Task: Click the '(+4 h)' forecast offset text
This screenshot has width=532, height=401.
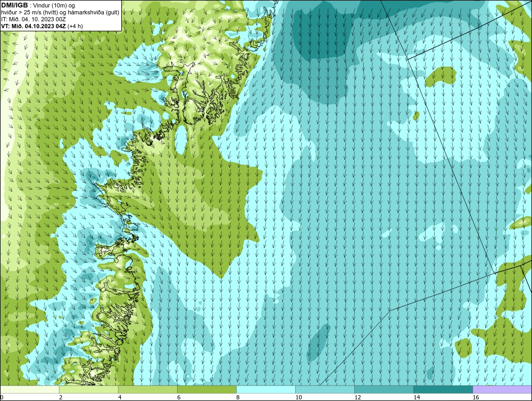Action: pyautogui.click(x=76, y=26)
